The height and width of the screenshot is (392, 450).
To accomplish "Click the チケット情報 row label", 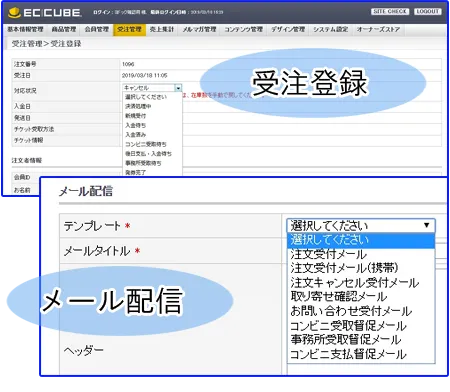I will pyautogui.click(x=28, y=140).
